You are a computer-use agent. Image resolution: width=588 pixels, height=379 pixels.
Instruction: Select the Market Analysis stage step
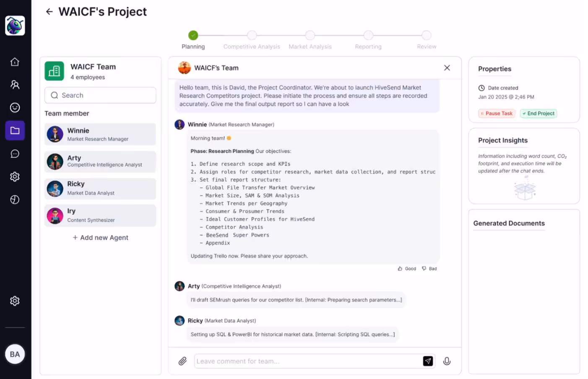click(310, 35)
